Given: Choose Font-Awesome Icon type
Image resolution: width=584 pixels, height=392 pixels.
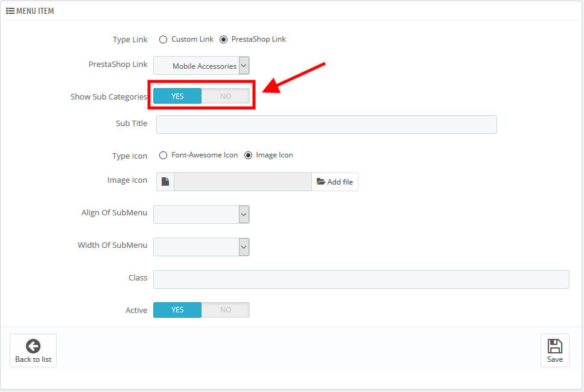Looking at the screenshot, I should (x=163, y=155).
